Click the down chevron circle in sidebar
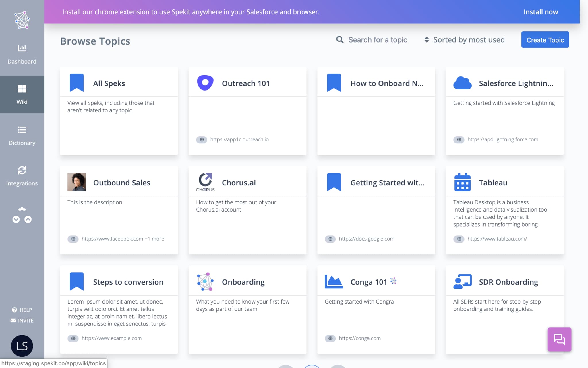 click(x=16, y=220)
